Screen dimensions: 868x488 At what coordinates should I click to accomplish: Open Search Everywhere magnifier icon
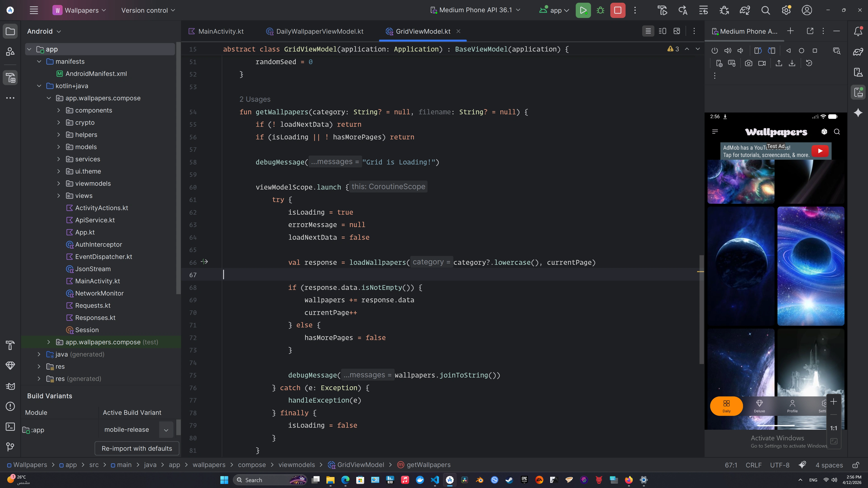(x=766, y=10)
